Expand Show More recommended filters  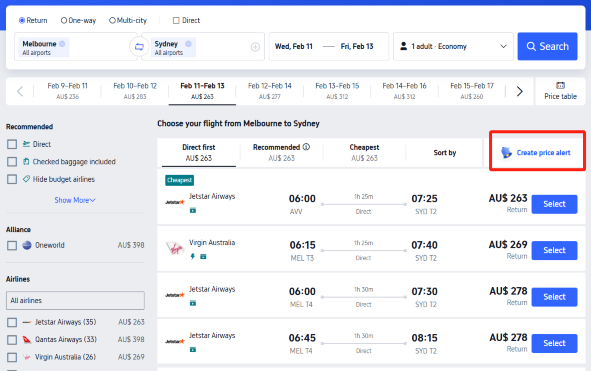coord(75,200)
